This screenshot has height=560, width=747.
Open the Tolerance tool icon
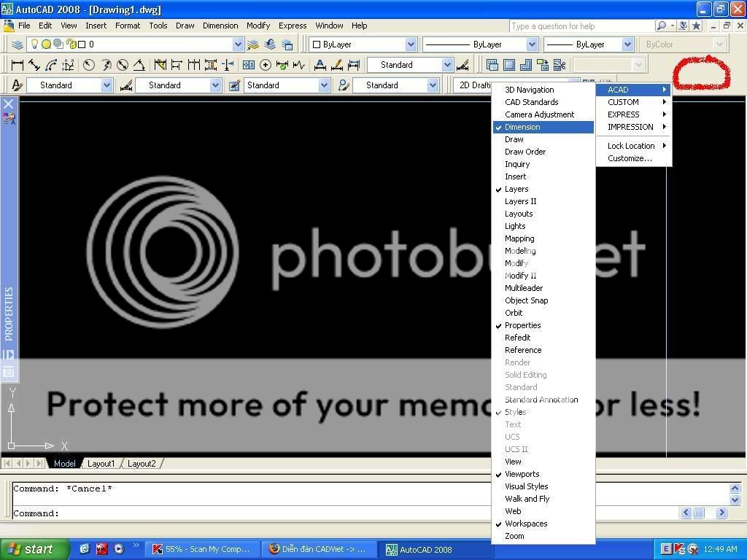[248, 65]
